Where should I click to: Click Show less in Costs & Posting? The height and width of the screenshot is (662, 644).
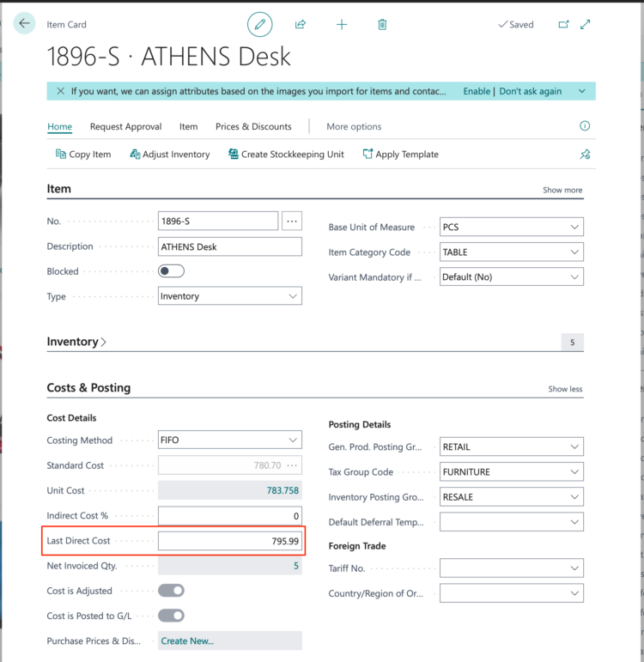pyautogui.click(x=565, y=389)
